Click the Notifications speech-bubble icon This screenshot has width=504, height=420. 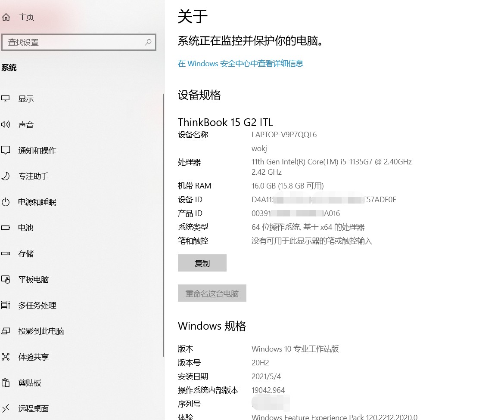(6, 150)
